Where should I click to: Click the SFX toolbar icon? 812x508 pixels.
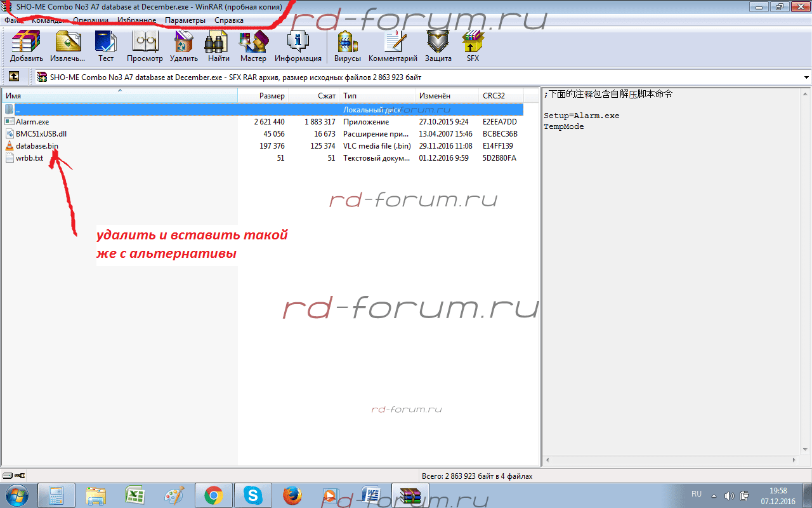point(473,46)
